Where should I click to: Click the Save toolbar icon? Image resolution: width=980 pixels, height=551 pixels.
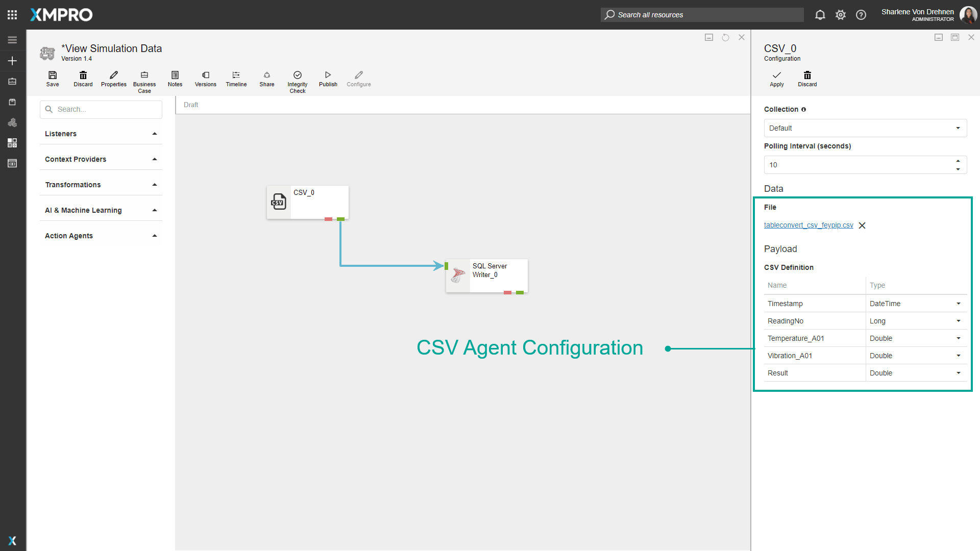[53, 79]
